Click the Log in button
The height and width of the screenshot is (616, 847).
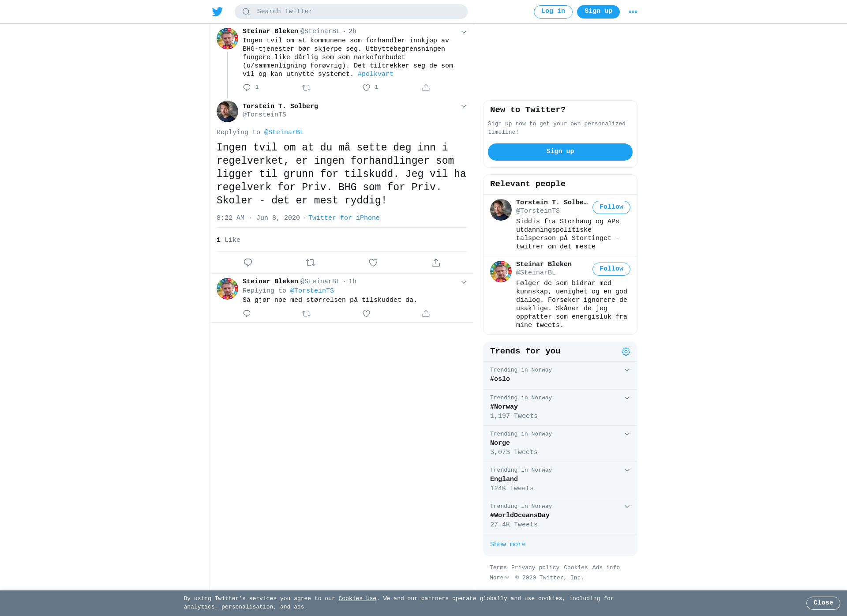(x=553, y=12)
